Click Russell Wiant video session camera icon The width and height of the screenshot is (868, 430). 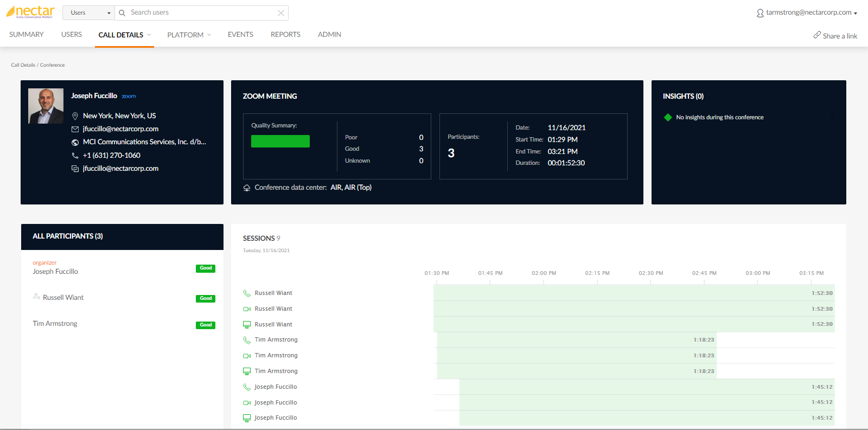tap(247, 309)
